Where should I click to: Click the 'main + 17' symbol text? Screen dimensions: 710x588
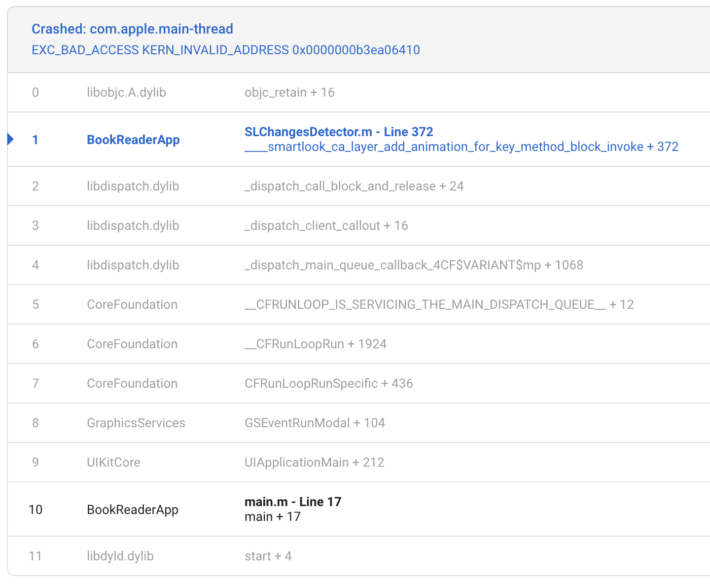click(273, 516)
